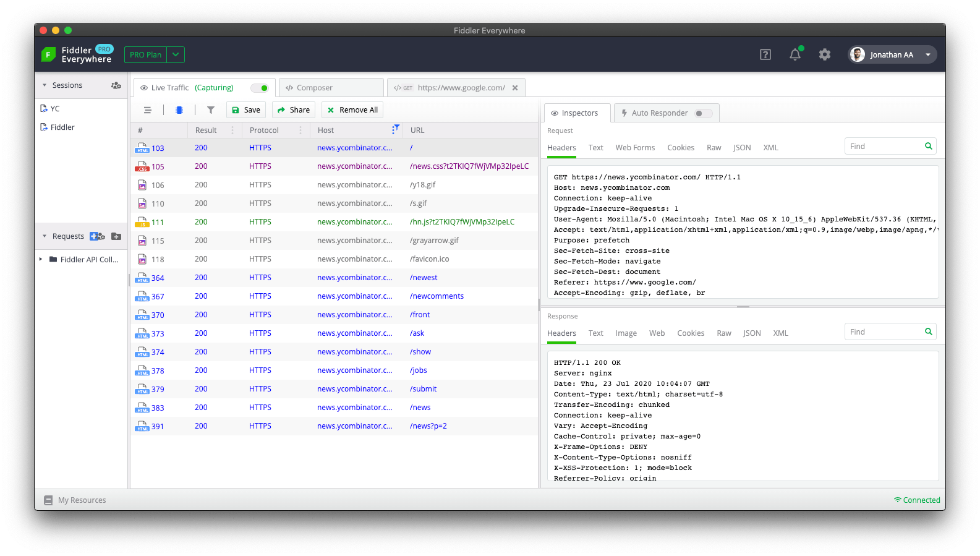Click the JS file icon of session 111
The width and height of the screenshot is (980, 556).
[x=142, y=222]
